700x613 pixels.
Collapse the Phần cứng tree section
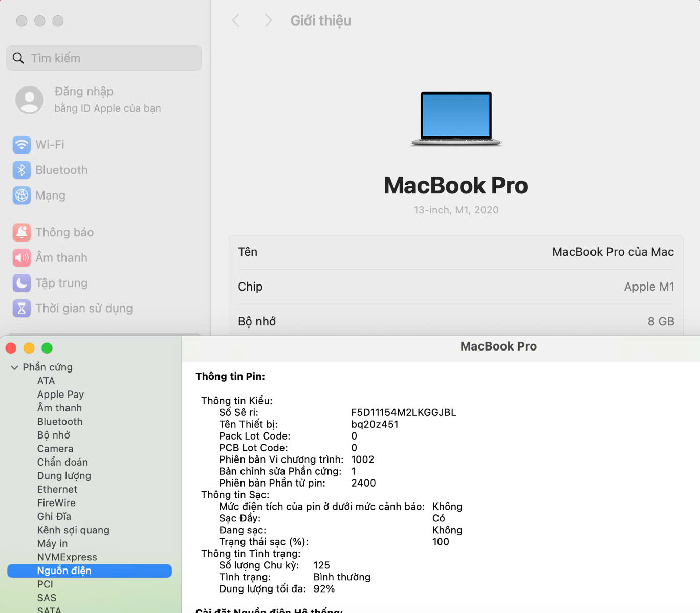[x=14, y=367]
